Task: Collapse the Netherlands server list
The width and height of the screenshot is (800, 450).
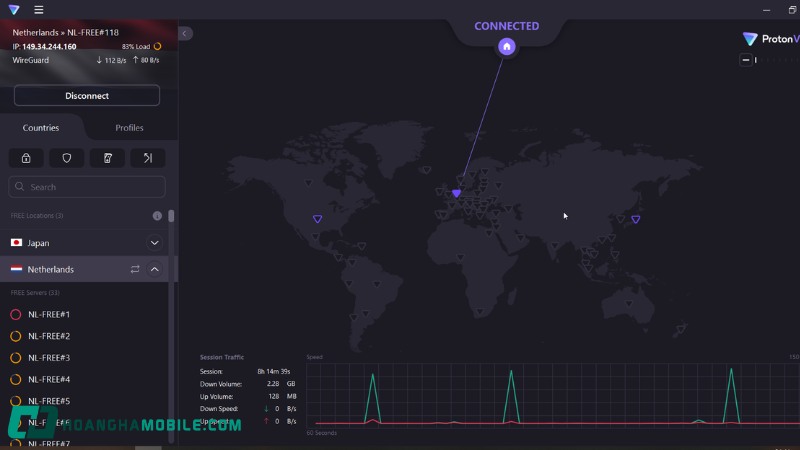Action: [154, 270]
